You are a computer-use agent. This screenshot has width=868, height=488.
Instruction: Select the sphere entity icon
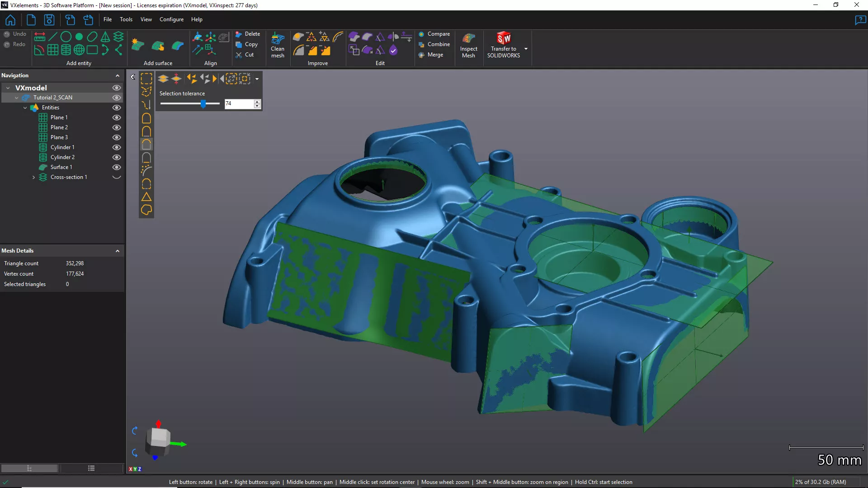click(x=79, y=50)
